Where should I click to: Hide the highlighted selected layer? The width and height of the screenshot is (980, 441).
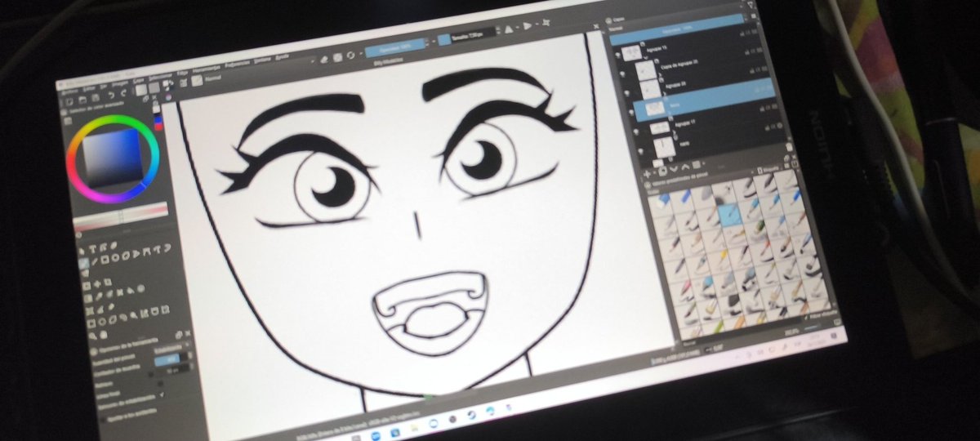tap(631, 112)
